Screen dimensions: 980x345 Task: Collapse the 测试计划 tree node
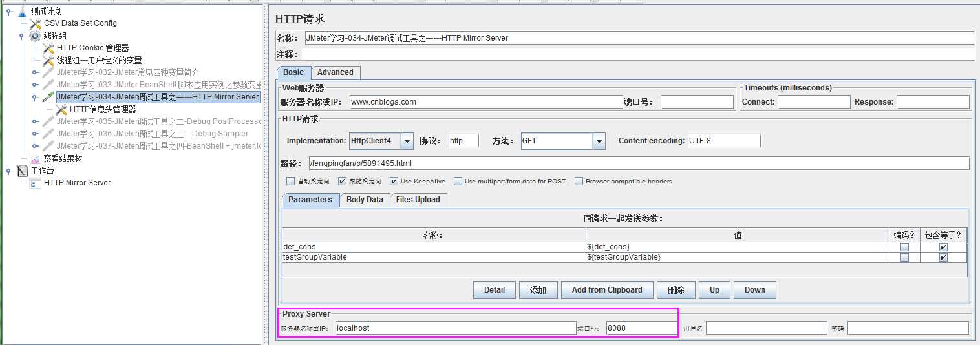tap(8, 11)
